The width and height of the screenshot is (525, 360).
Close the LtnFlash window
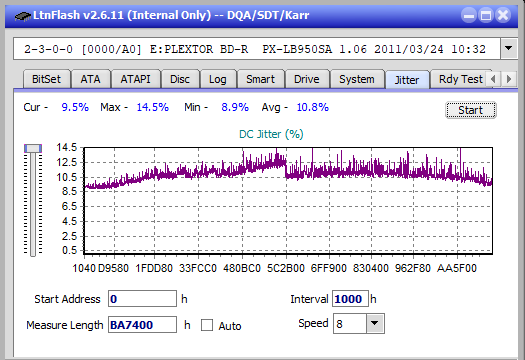click(503, 15)
